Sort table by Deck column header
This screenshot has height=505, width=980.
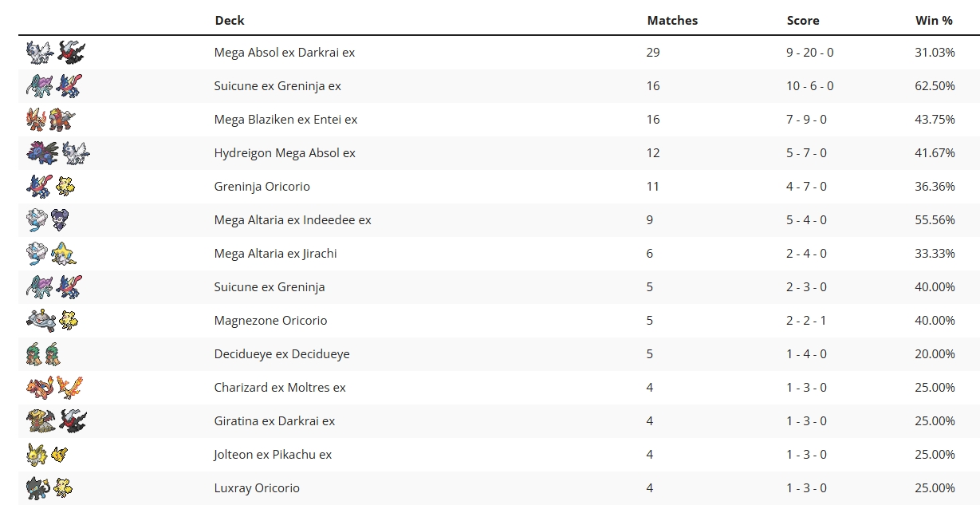(230, 21)
